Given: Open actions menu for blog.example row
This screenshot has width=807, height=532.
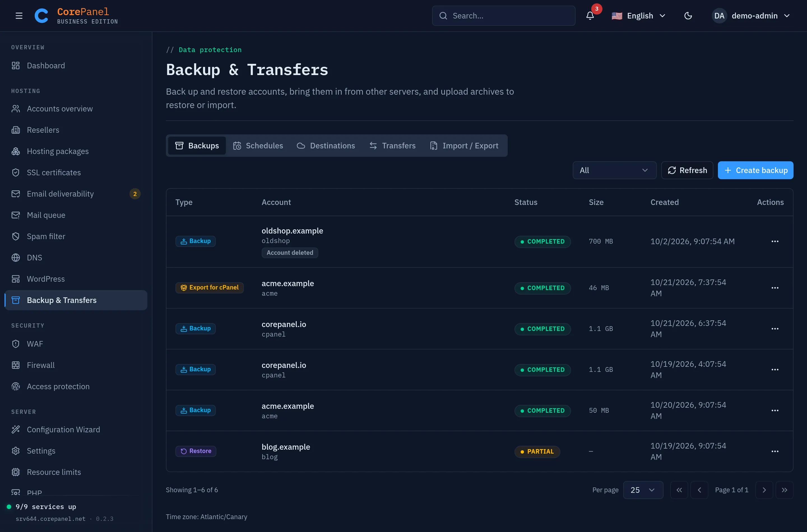Looking at the screenshot, I should (x=775, y=451).
